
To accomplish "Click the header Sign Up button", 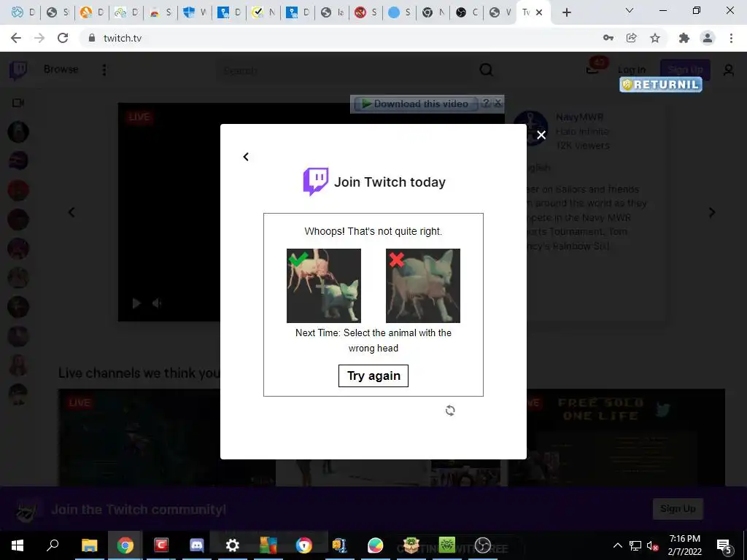I will pos(686,69).
